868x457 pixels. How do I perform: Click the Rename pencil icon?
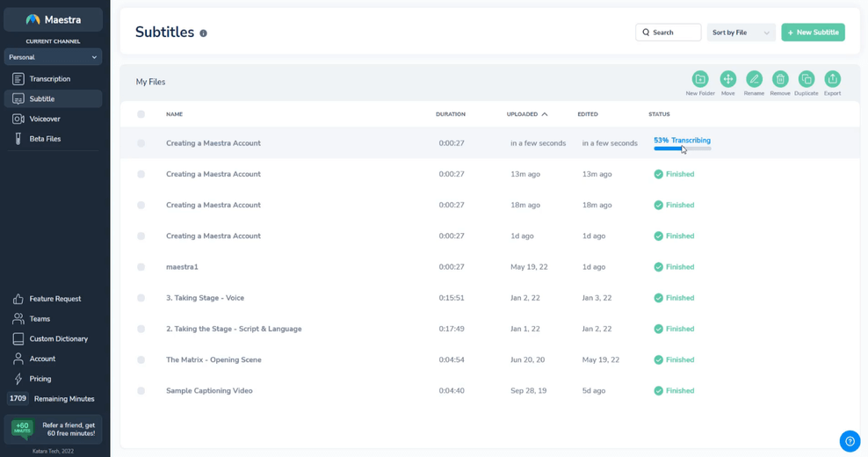pos(754,79)
